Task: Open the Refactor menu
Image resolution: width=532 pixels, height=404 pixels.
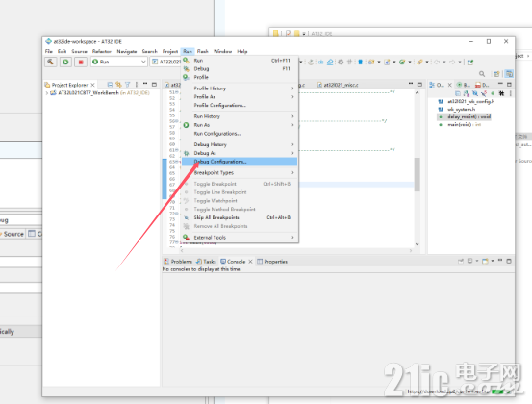Action: coord(102,51)
